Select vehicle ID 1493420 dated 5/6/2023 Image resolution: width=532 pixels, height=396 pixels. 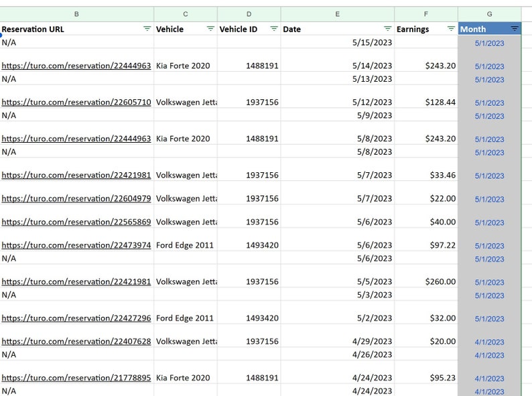pyautogui.click(x=249, y=240)
